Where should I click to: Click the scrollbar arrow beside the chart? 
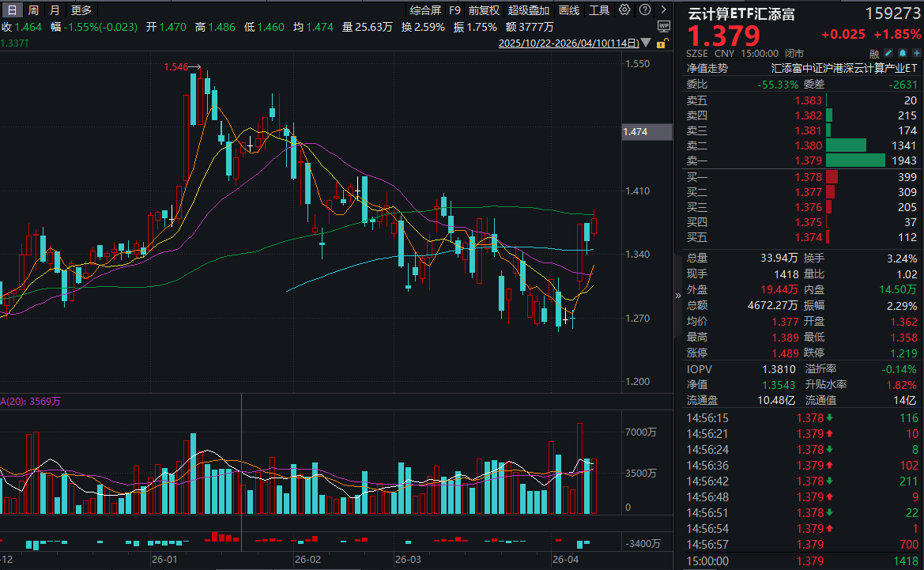pos(677,296)
